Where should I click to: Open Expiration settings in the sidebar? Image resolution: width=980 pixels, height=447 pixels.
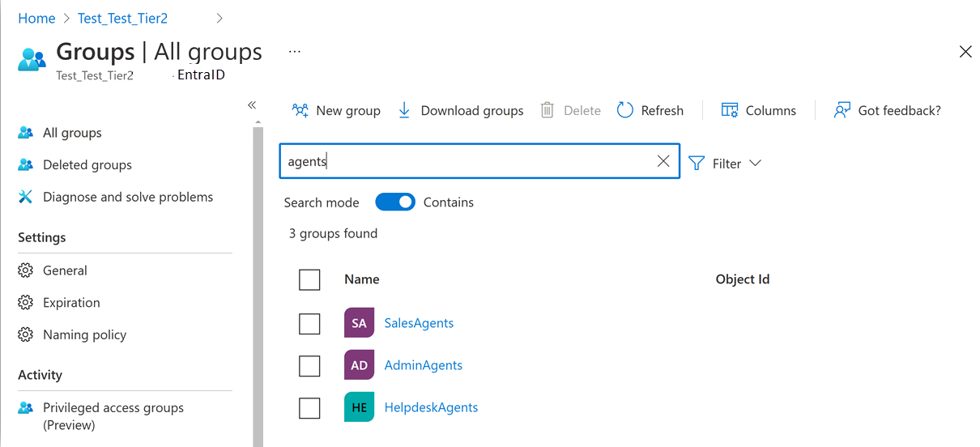tap(71, 303)
